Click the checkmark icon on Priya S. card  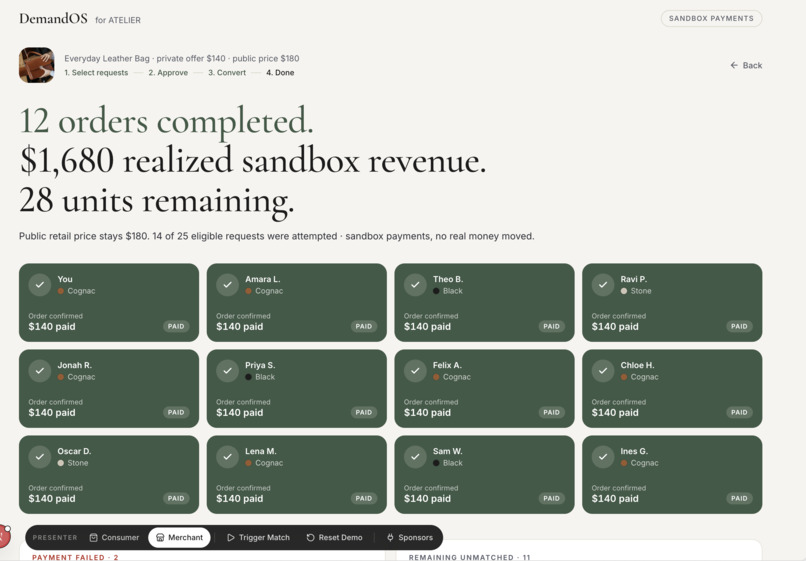point(227,370)
